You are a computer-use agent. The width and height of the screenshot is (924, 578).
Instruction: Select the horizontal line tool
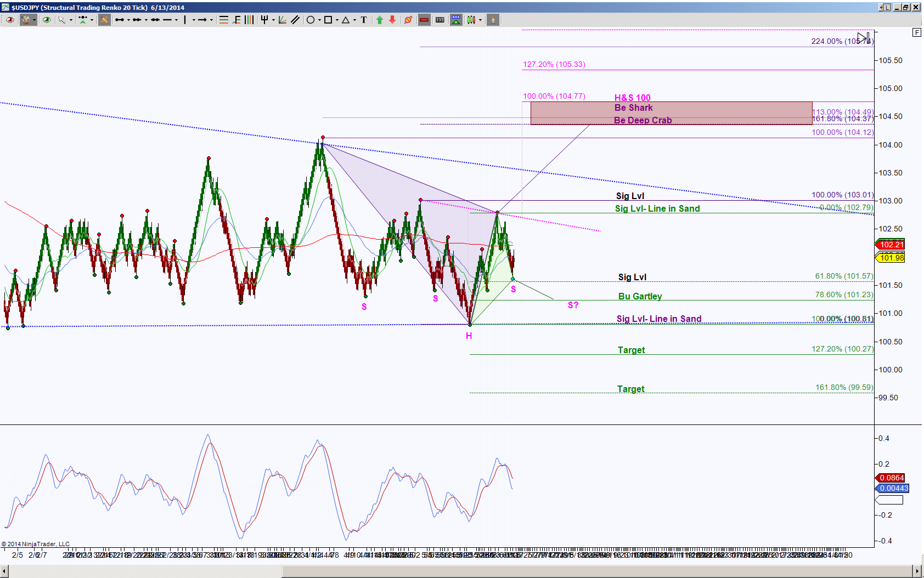tap(167, 20)
